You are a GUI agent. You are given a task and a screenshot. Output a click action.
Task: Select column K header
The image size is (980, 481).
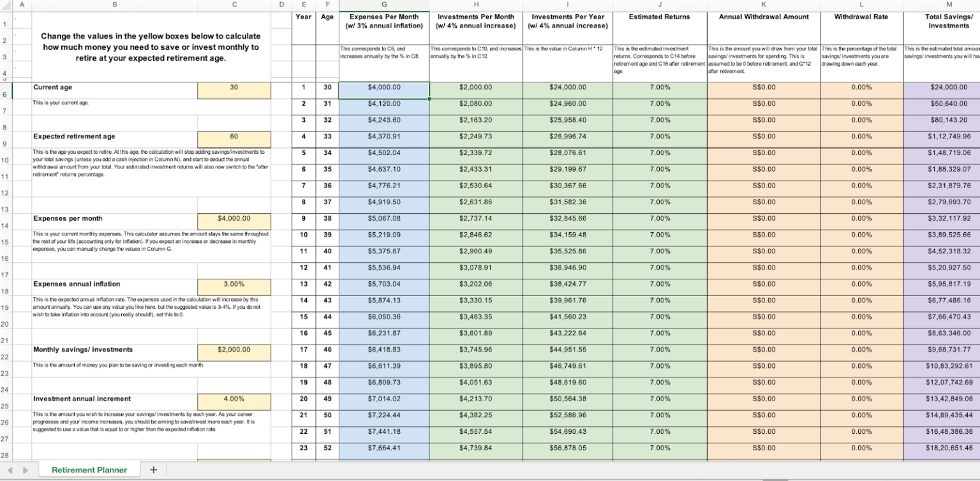[x=763, y=5]
